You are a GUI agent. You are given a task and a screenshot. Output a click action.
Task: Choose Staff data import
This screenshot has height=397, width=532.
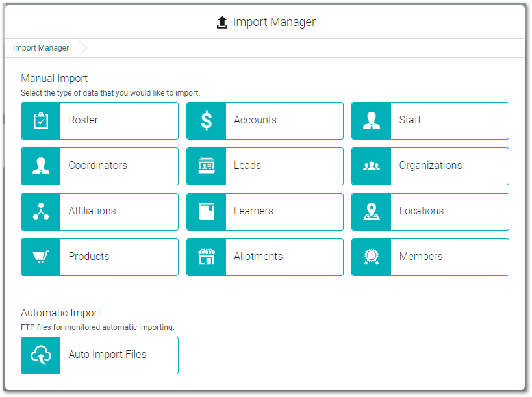[430, 120]
